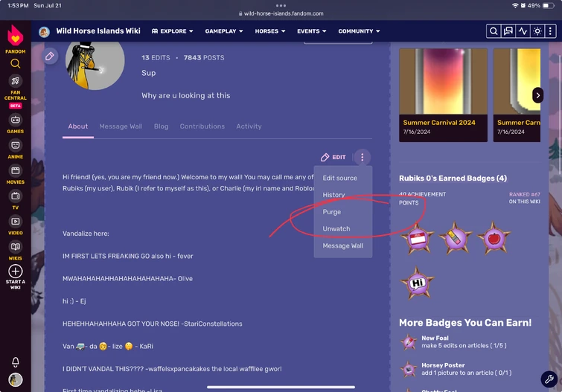The image size is (562, 392).
Task: Advance carousel with right arrow
Action: pyautogui.click(x=537, y=95)
